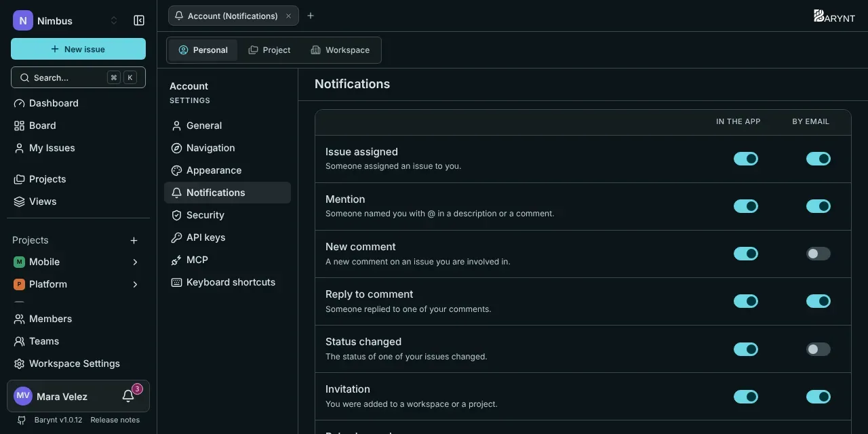The height and width of the screenshot is (434, 868).
Task: Click the New issue button
Action: point(78,49)
